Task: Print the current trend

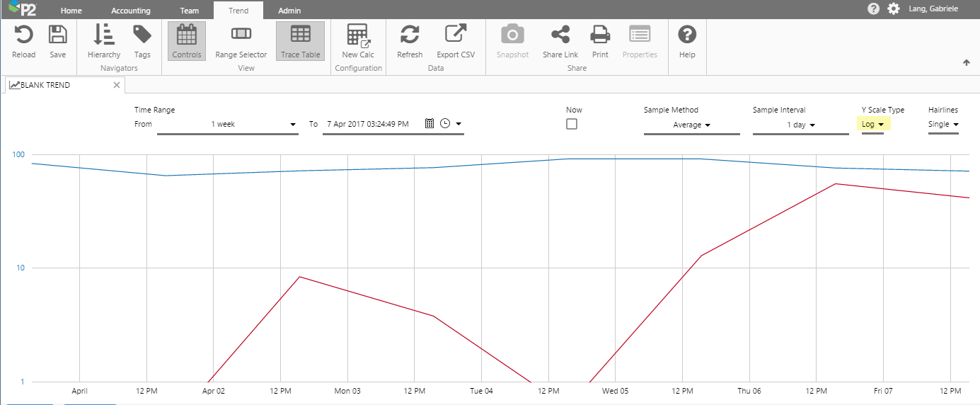Action: tap(600, 41)
